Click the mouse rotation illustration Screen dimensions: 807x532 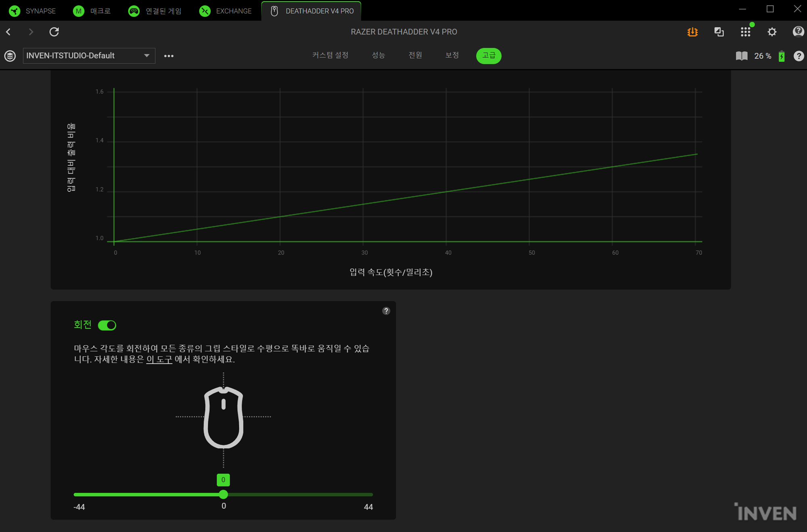pos(224,417)
